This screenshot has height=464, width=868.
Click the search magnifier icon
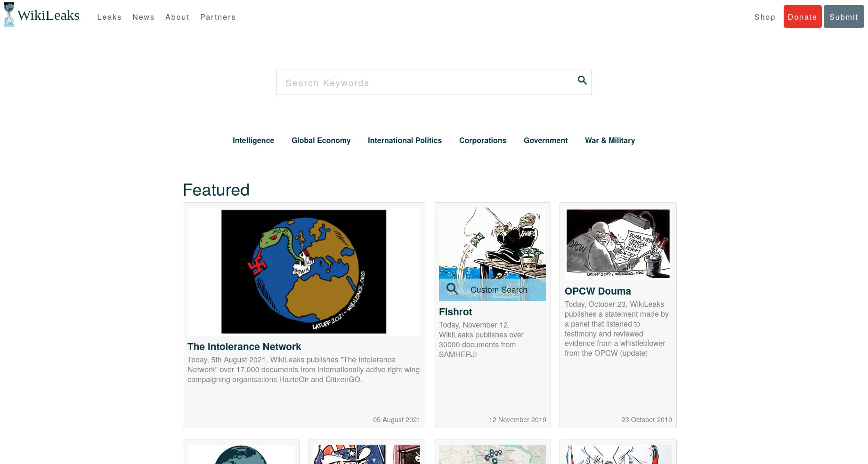[582, 80]
